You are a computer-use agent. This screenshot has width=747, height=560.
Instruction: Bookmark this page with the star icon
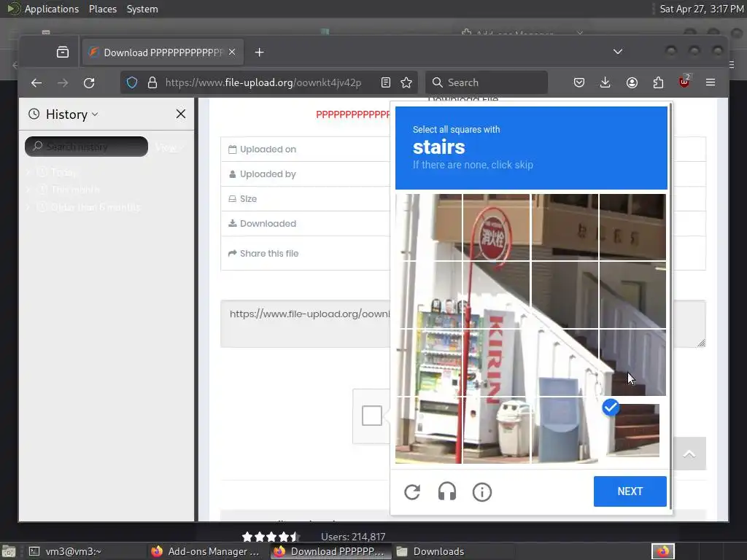pyautogui.click(x=406, y=82)
